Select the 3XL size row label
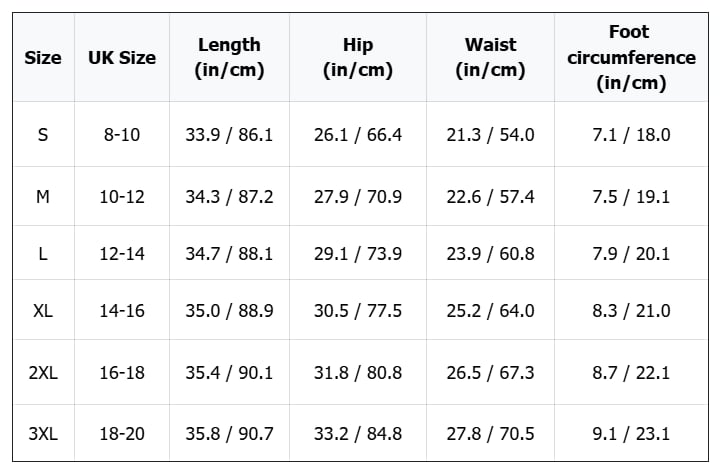The image size is (721, 474). click(43, 434)
